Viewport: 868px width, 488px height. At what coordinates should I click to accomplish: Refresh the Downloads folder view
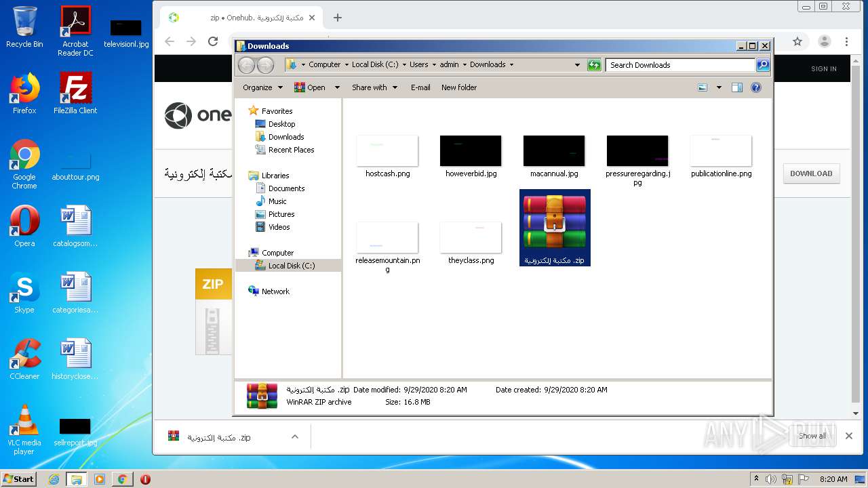click(594, 65)
